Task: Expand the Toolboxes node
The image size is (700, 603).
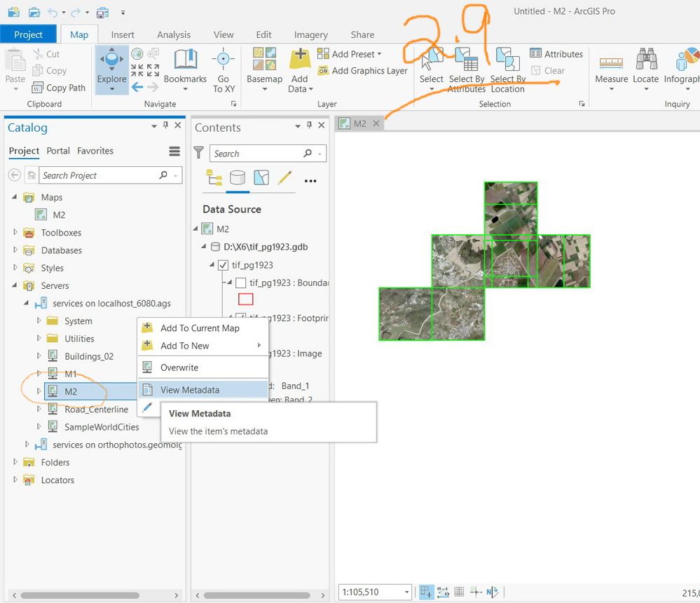Action: coord(15,232)
